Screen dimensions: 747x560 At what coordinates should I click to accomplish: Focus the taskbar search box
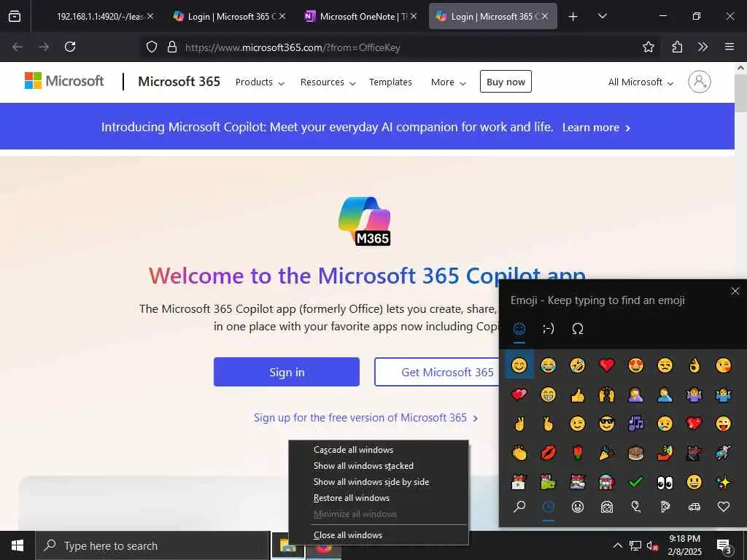tap(153, 545)
